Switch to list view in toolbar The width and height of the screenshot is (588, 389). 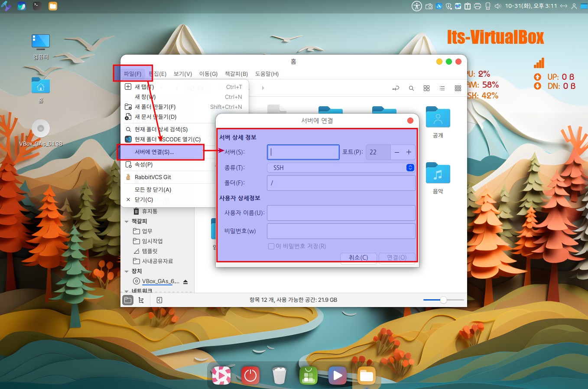pos(442,88)
